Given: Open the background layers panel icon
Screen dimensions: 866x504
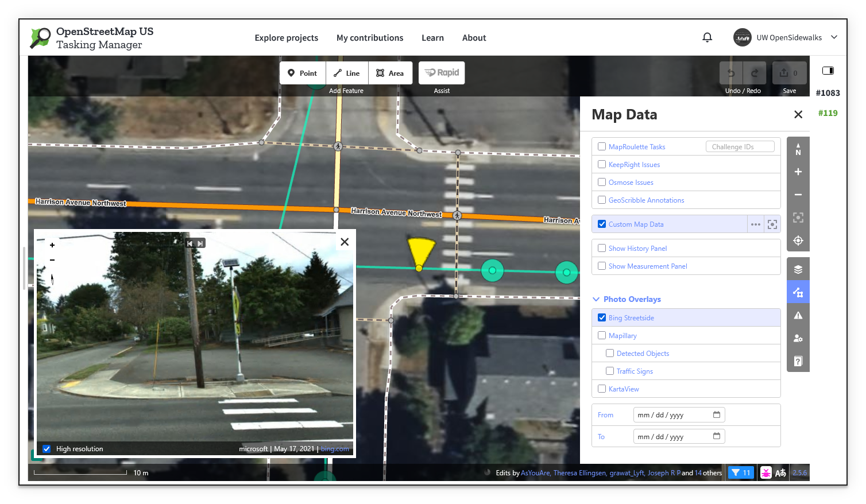Looking at the screenshot, I should click(798, 268).
